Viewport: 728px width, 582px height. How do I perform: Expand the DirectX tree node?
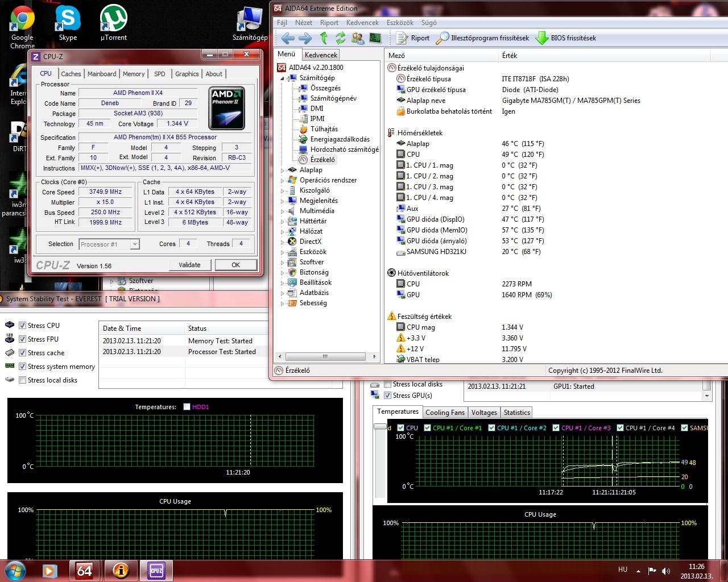click(x=282, y=242)
